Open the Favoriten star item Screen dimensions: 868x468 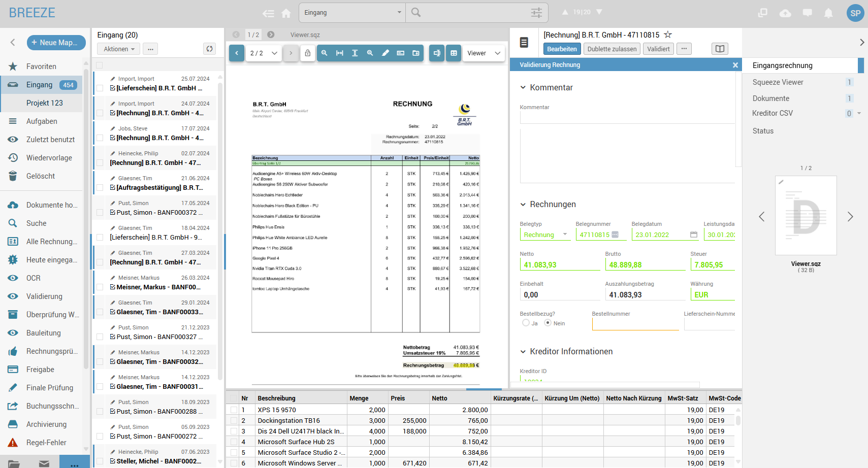click(41, 66)
